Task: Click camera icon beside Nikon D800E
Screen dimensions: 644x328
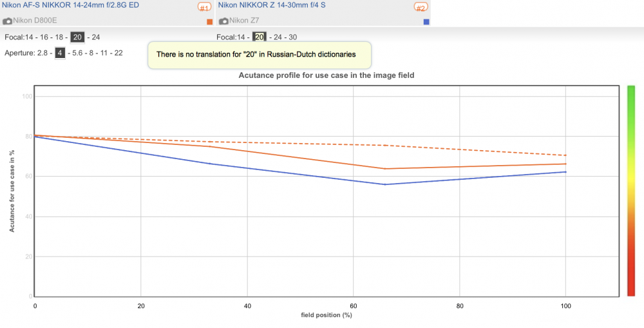Action: click(7, 21)
